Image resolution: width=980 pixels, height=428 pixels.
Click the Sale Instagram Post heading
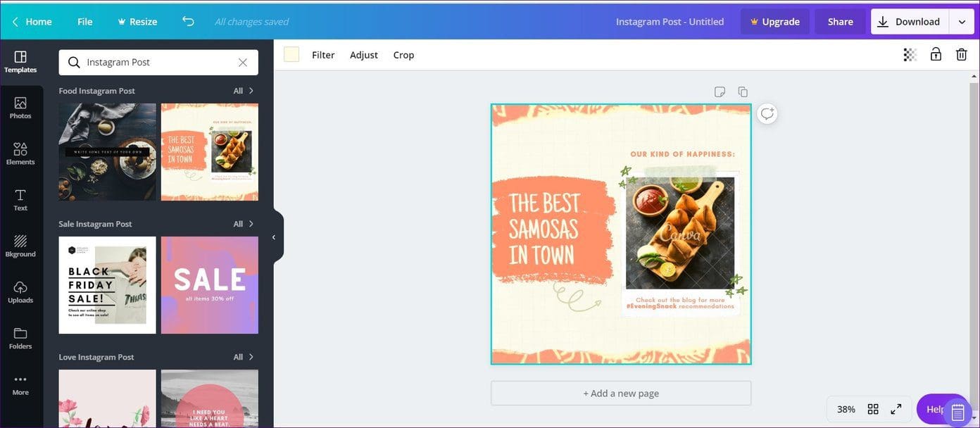(95, 224)
